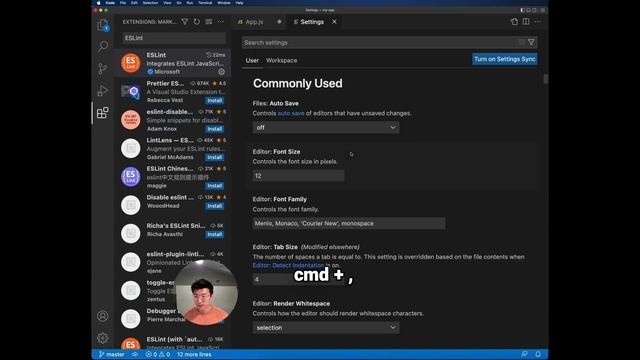The width and height of the screenshot is (640, 360).
Task: Open the Explorer view in activity bar
Action: 103,25
